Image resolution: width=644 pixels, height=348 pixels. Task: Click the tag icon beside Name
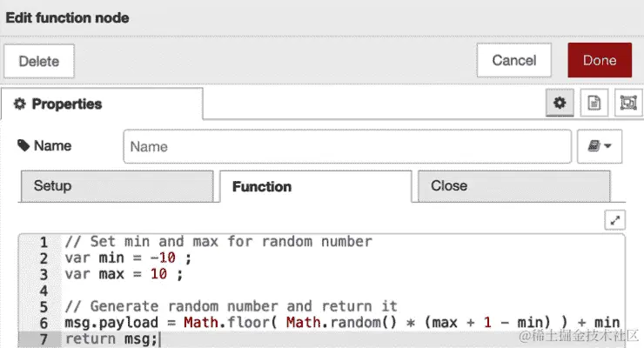[x=23, y=145]
